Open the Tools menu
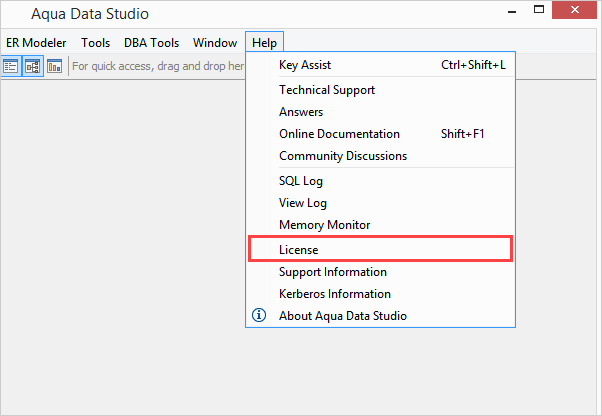Image resolution: width=602 pixels, height=416 pixels. coord(96,43)
